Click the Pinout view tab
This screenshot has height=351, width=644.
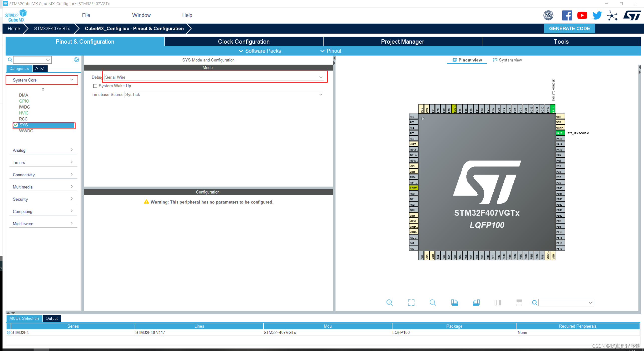(x=467, y=60)
